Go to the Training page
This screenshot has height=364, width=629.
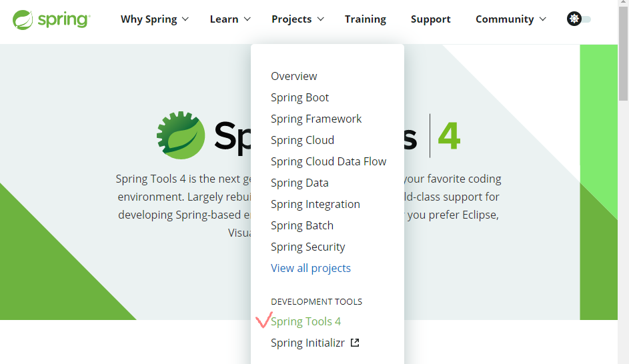coord(366,19)
